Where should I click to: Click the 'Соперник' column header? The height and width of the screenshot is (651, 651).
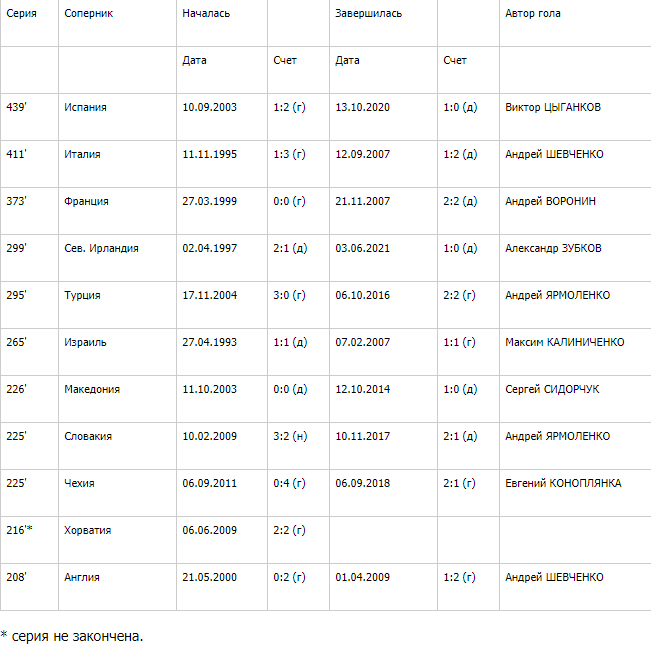(x=88, y=14)
